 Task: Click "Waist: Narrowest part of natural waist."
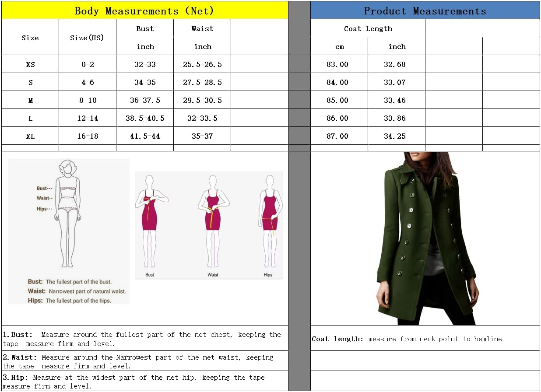pyautogui.click(x=77, y=291)
